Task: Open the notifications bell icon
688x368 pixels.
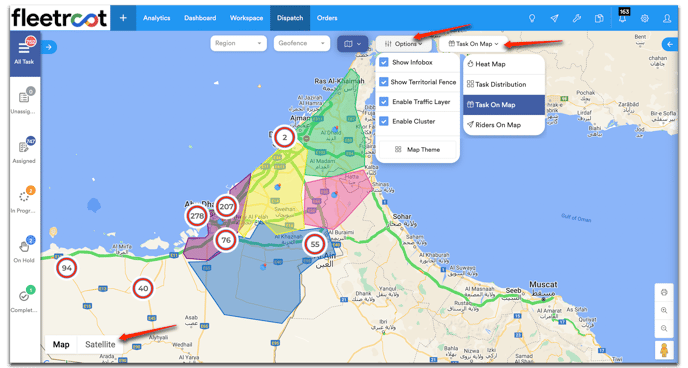Action: click(622, 18)
